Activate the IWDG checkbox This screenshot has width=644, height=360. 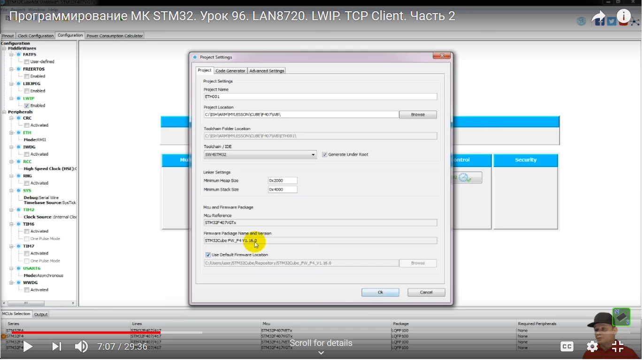pos(27,154)
